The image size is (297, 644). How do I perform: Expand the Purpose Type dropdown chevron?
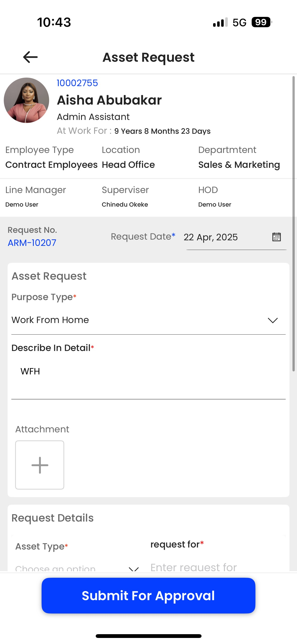[273, 320]
